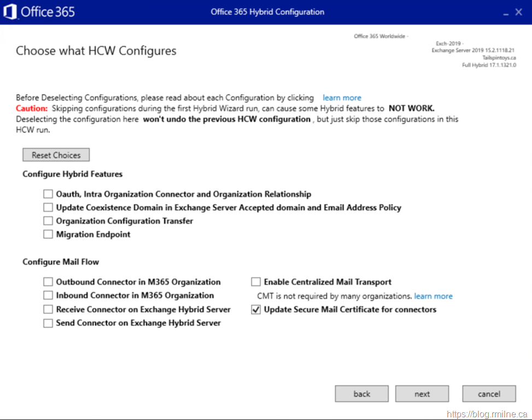Enable Oauth, Intra Organization Connector checkbox
Viewport: 532px width, 420px height.
coord(48,194)
